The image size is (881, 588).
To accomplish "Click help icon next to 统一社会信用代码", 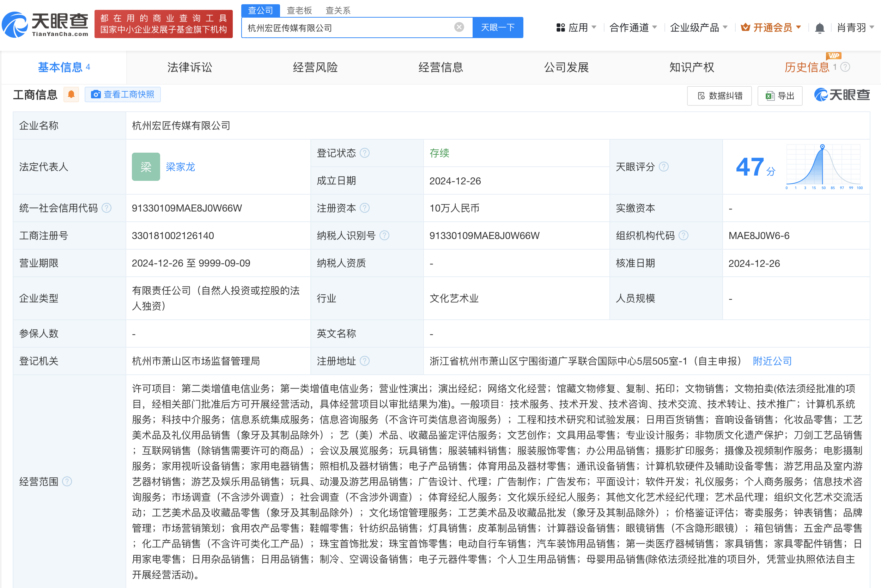I will (x=107, y=208).
